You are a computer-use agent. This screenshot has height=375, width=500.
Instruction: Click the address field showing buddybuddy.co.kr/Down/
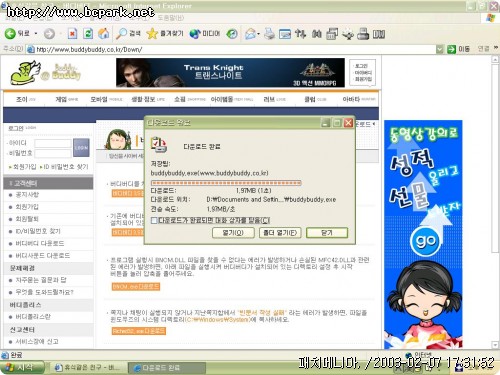[231, 49]
